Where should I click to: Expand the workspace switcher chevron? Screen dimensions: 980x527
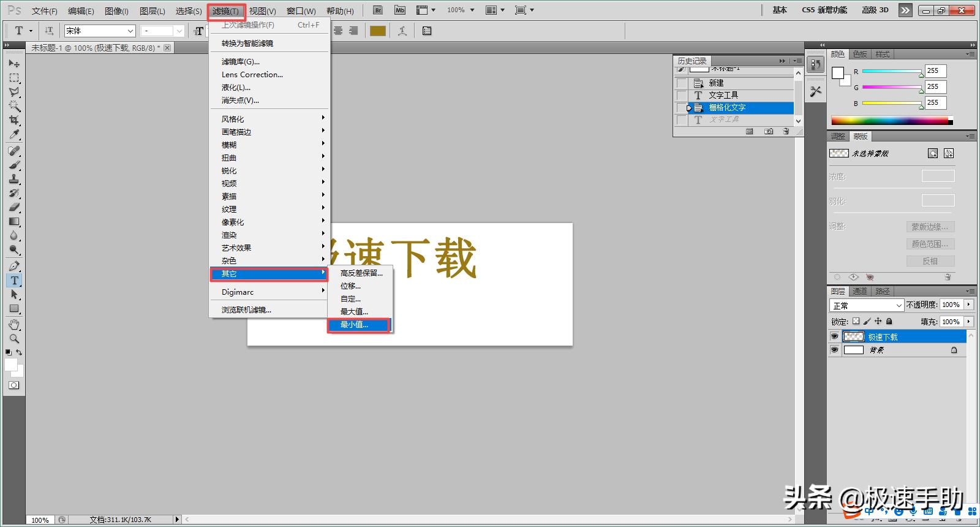(905, 10)
